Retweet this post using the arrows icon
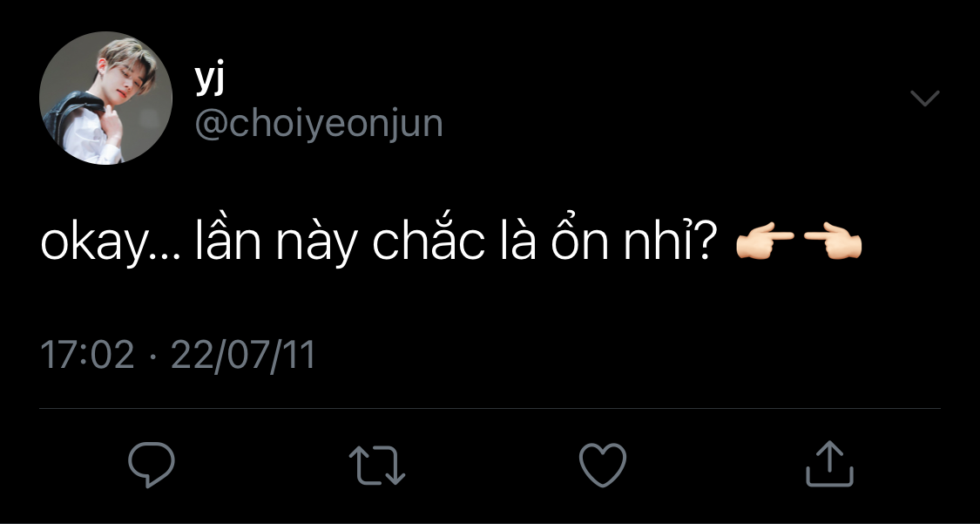Image resolution: width=980 pixels, height=524 pixels. 377,466
